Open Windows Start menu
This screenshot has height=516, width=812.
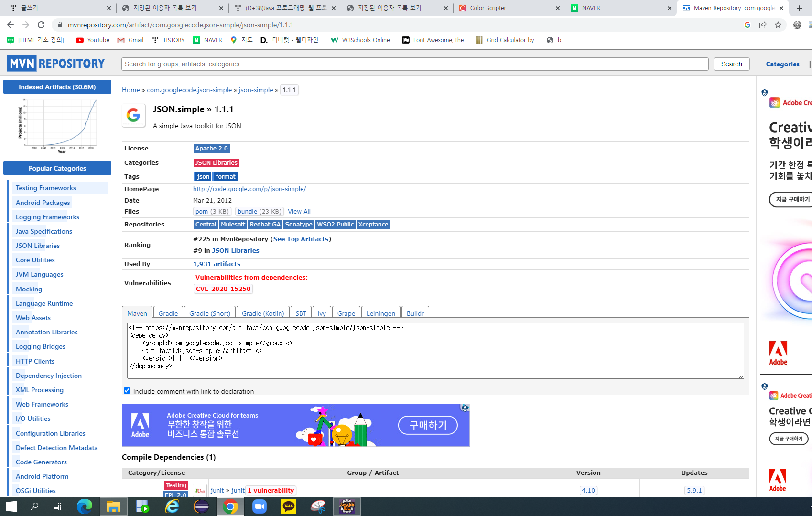coord(11,506)
